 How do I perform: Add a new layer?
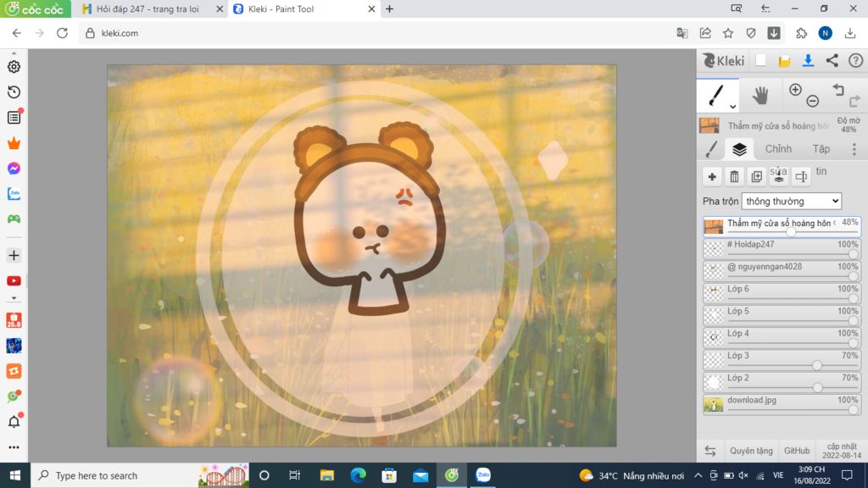712,176
